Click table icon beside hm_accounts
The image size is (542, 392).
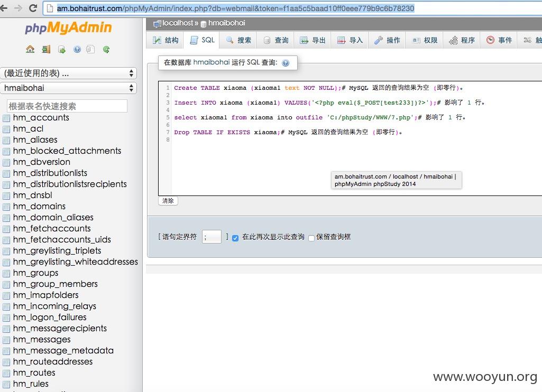[6, 118]
